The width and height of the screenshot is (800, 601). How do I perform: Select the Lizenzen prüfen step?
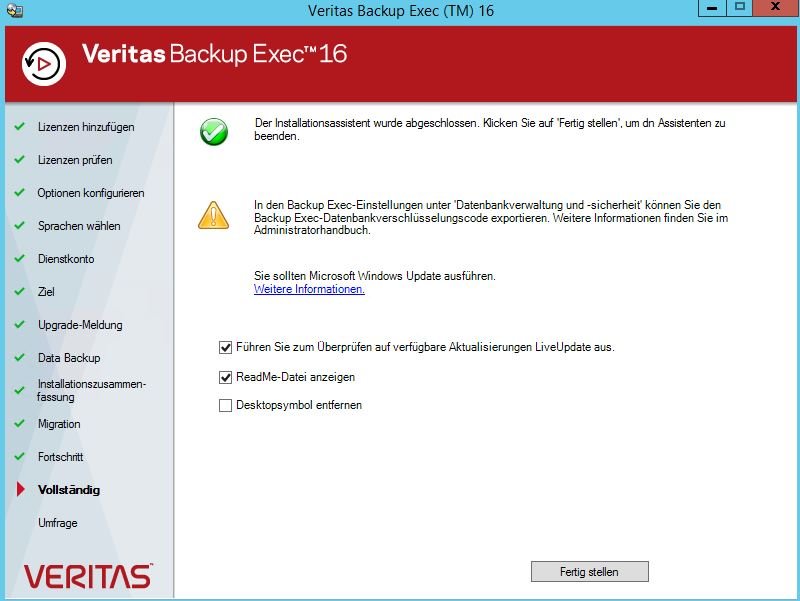click(75, 160)
